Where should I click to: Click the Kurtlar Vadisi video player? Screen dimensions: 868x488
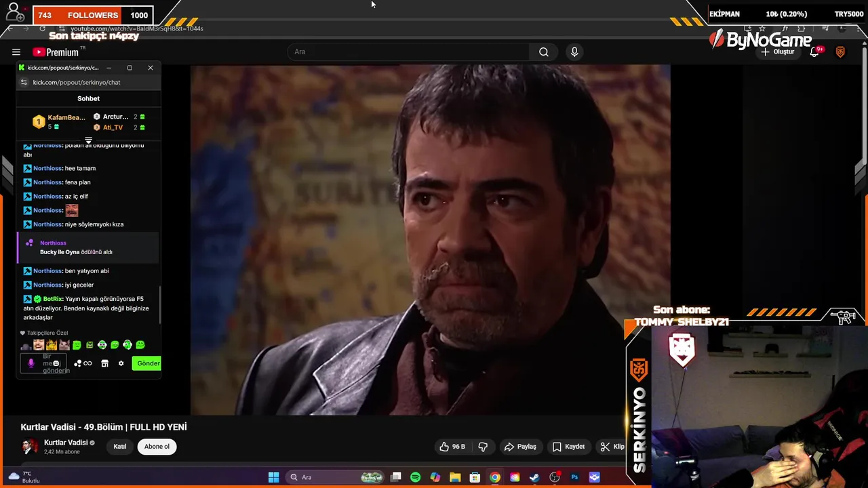pos(430,240)
